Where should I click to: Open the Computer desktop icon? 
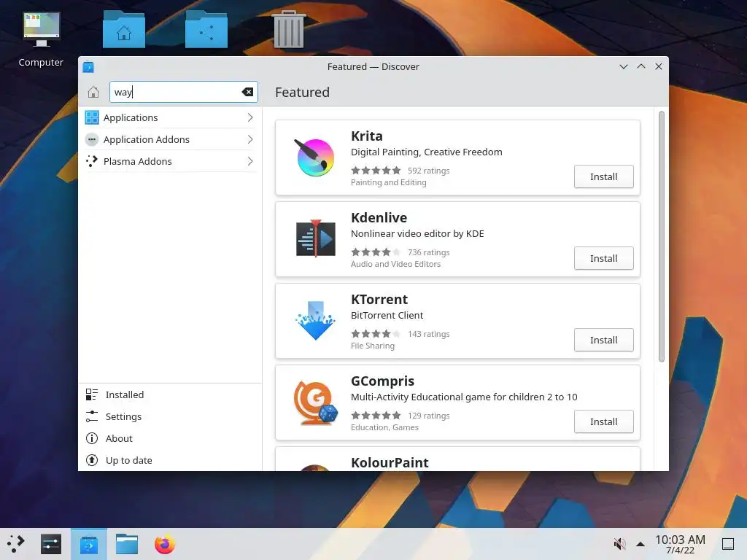point(41,40)
